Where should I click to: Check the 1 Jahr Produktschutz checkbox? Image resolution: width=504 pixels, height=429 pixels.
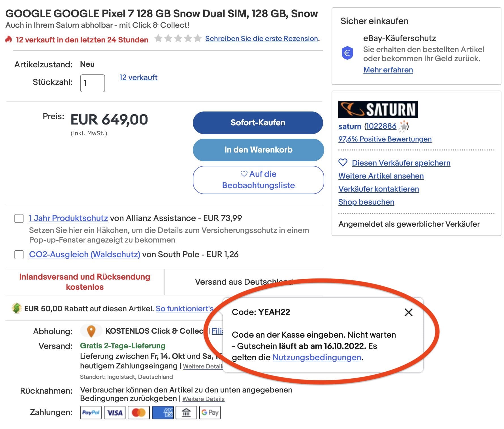(x=19, y=218)
